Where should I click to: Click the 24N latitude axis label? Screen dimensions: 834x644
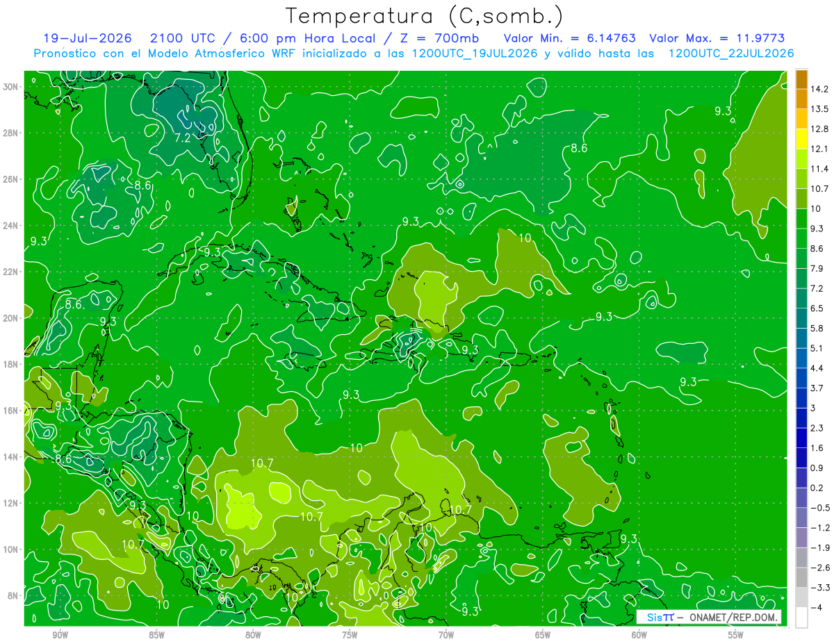[x=11, y=226]
